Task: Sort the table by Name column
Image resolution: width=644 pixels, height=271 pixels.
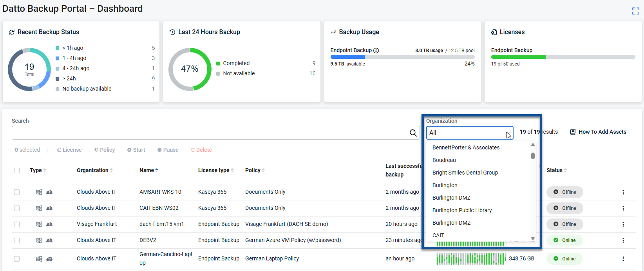Action: coord(149,170)
